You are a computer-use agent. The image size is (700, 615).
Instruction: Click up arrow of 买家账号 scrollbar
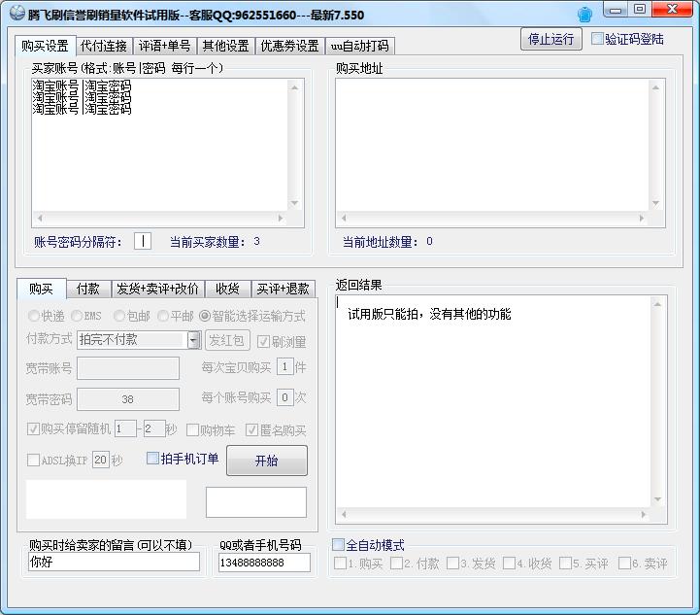click(294, 87)
